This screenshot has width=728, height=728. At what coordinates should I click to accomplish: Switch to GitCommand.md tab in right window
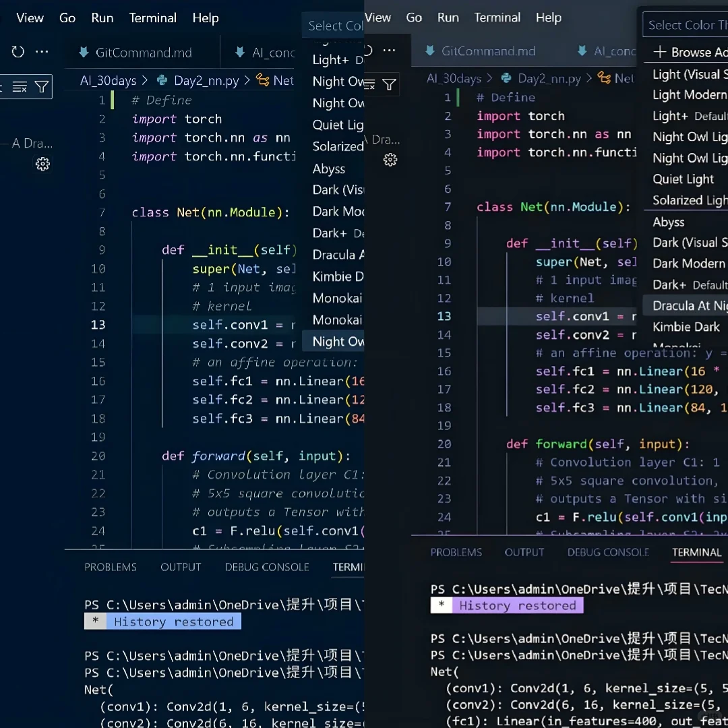[481, 51]
